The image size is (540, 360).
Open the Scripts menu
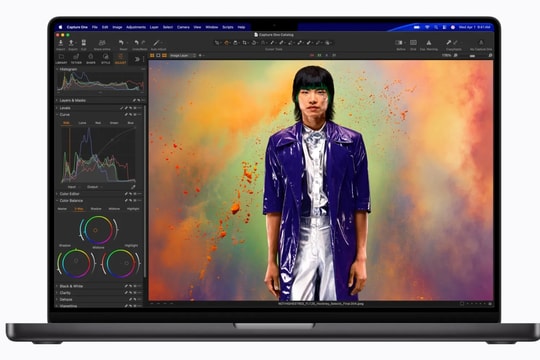pyautogui.click(x=228, y=27)
